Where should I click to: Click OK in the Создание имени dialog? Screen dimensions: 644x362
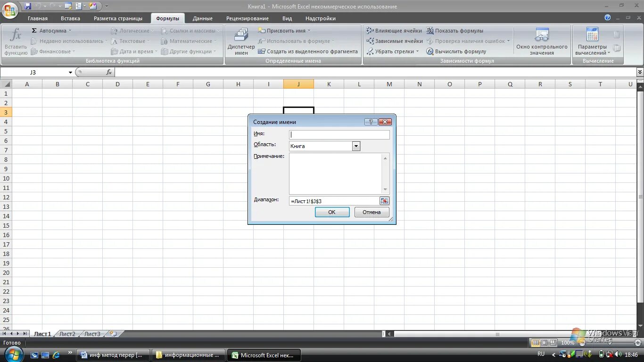point(332,212)
